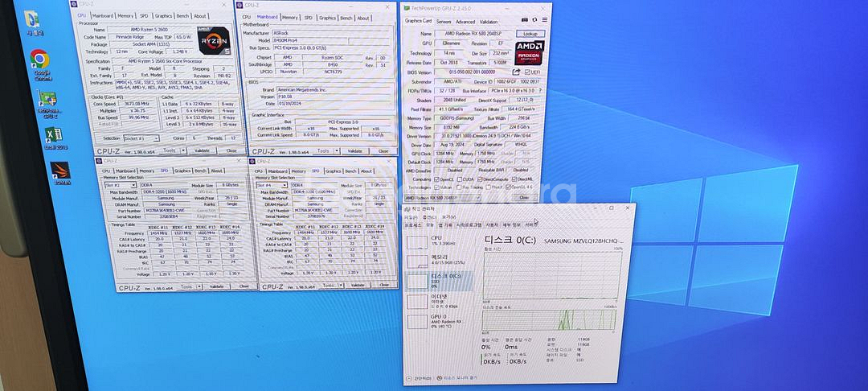Open the TechPowerUp GPU-Z desktop icon
This screenshot has width=868, height=391.
pos(47,104)
